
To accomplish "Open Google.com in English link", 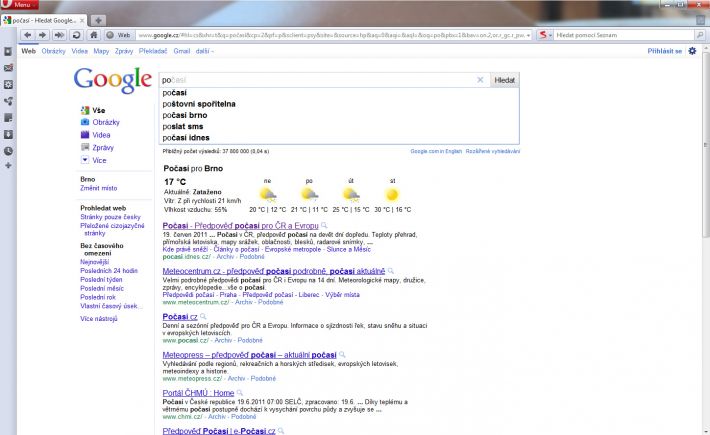I will click(x=436, y=151).
